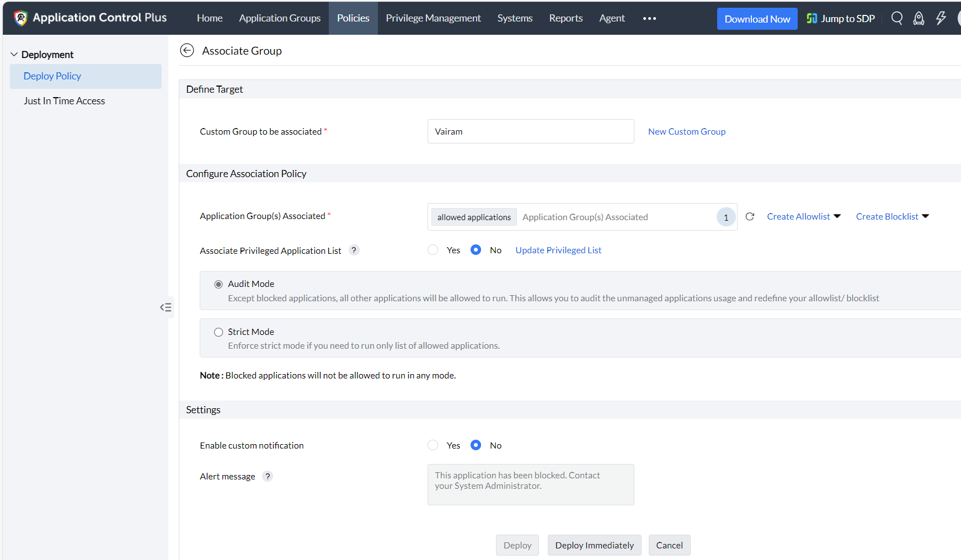Click the Custom Group input field
Screen dimensions: 961x560
pyautogui.click(x=530, y=132)
